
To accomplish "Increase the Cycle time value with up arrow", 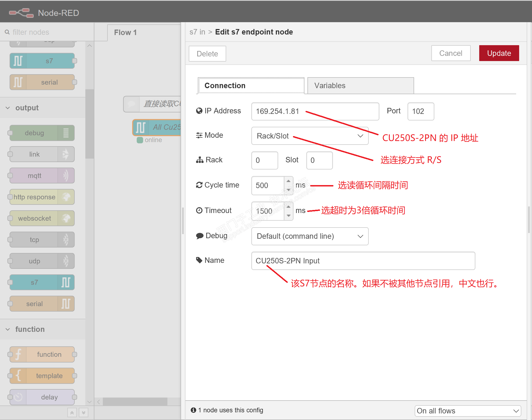I will (289, 181).
